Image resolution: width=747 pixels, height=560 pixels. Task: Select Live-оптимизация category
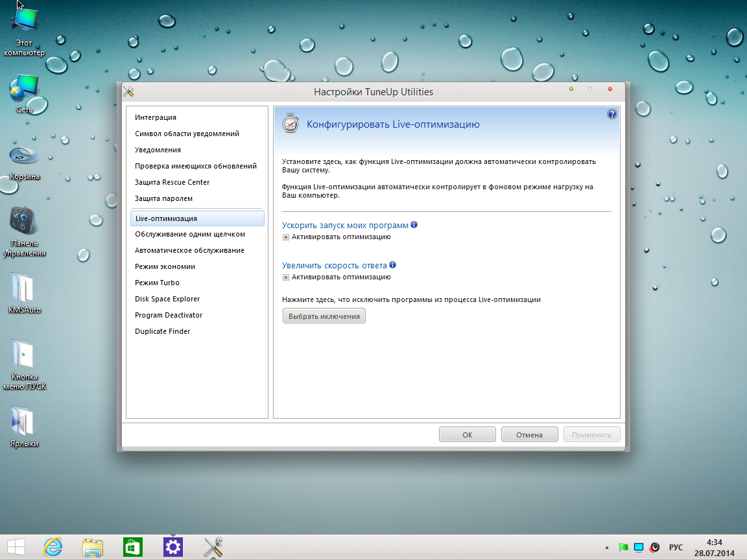pyautogui.click(x=196, y=218)
